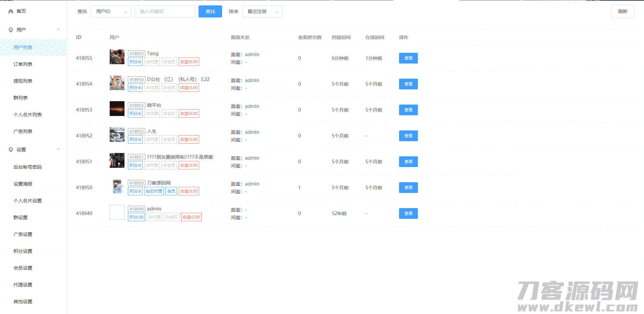Click avatar of user 刀客源码网
Image resolution: width=644 pixels, height=314 pixels.
point(117,186)
